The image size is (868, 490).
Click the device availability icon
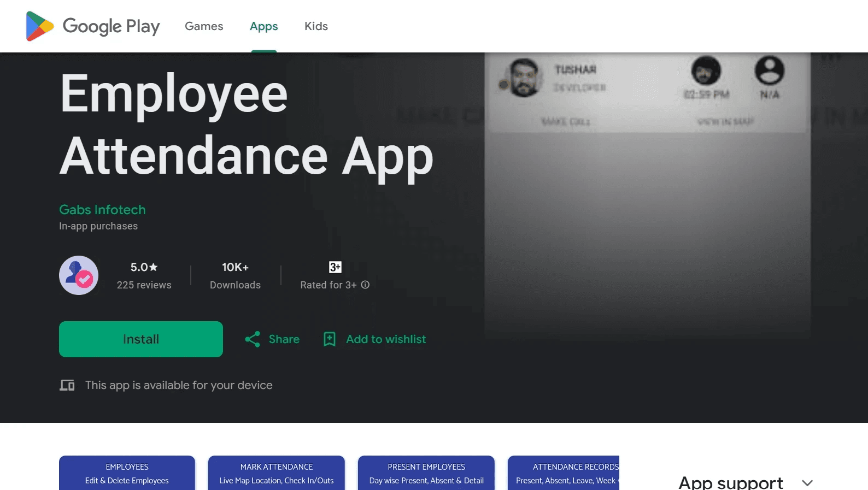pos(67,385)
